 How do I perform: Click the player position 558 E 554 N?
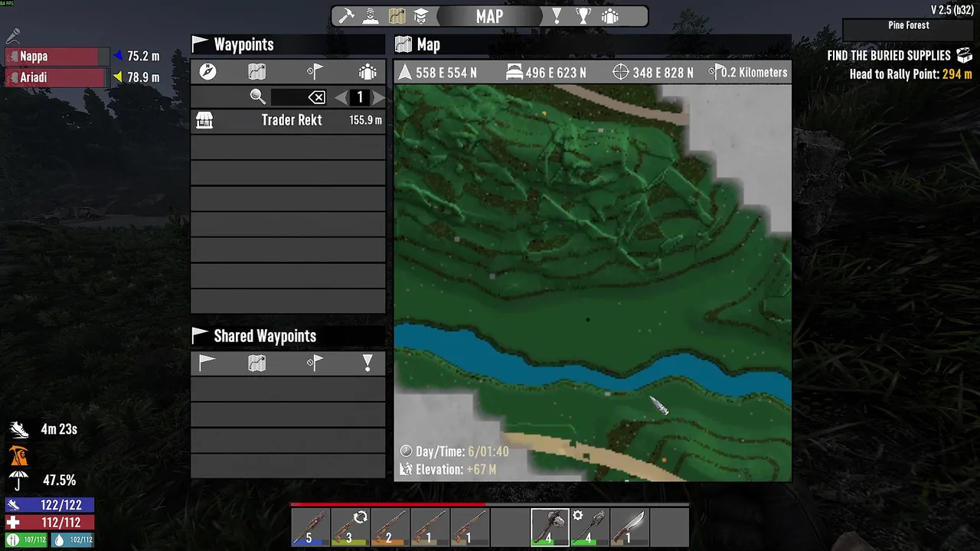[x=446, y=73]
